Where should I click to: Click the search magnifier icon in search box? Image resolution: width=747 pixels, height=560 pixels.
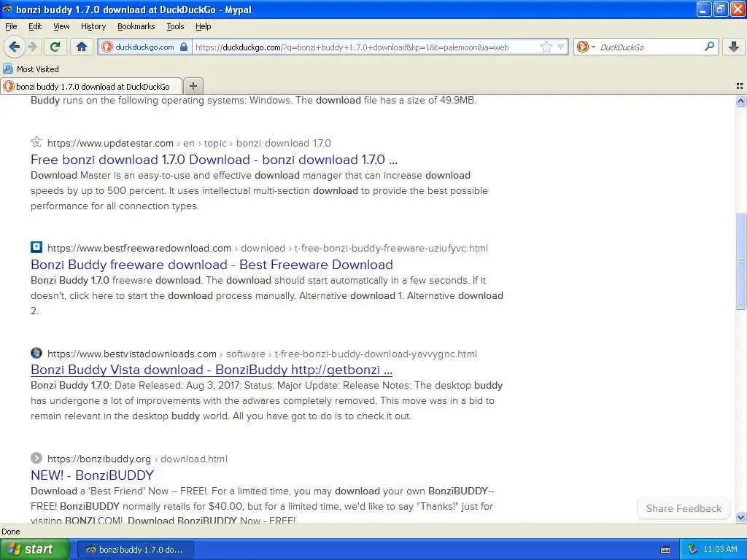[x=709, y=47]
